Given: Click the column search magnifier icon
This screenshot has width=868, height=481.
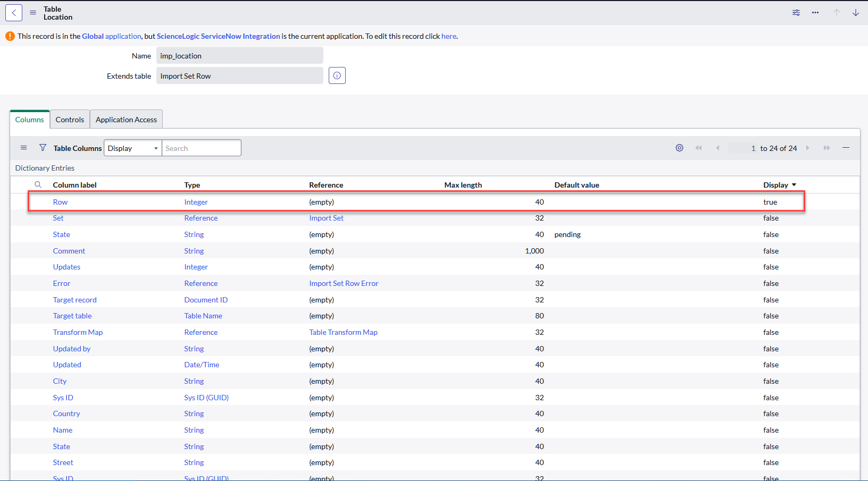Looking at the screenshot, I should 38,185.
